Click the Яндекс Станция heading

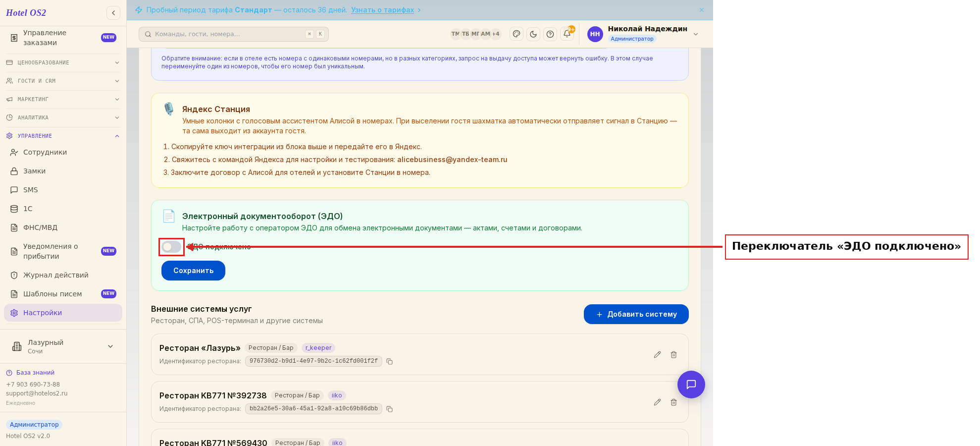pyautogui.click(x=216, y=109)
